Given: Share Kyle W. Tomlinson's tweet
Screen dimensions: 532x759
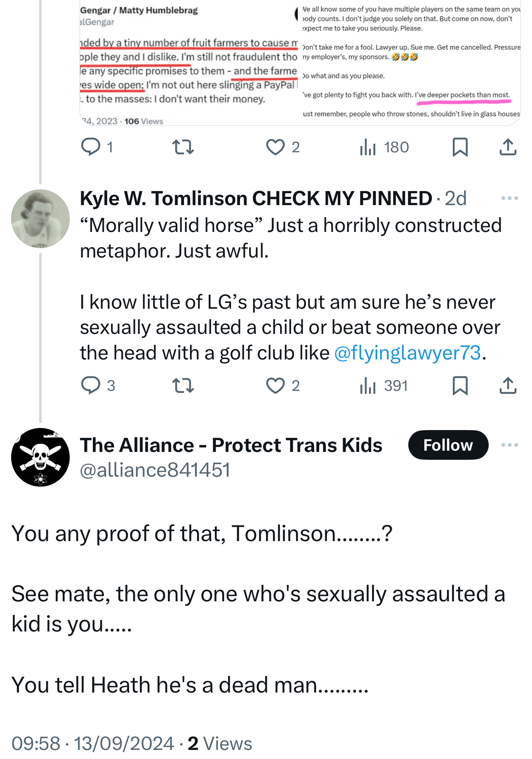Looking at the screenshot, I should point(508,385).
